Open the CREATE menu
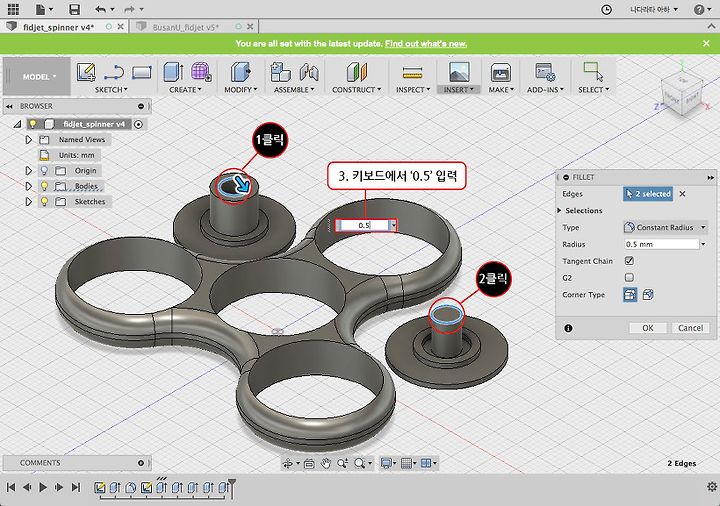The width and height of the screenshot is (720, 506). click(x=185, y=90)
